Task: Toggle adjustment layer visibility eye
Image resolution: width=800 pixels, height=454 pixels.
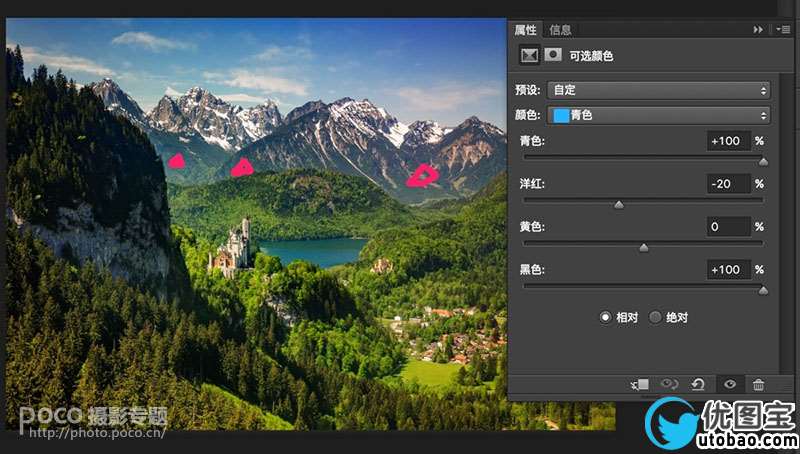Action: pos(729,384)
